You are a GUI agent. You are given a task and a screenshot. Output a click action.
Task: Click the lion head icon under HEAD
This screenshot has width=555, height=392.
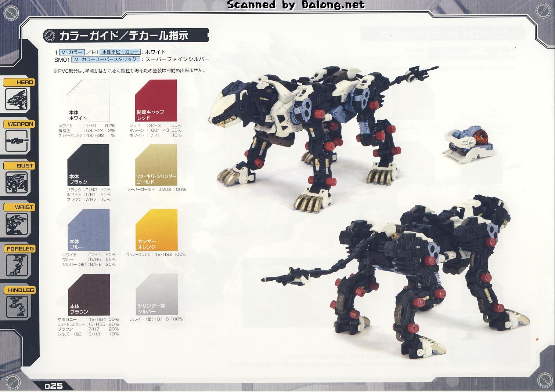coord(17,99)
